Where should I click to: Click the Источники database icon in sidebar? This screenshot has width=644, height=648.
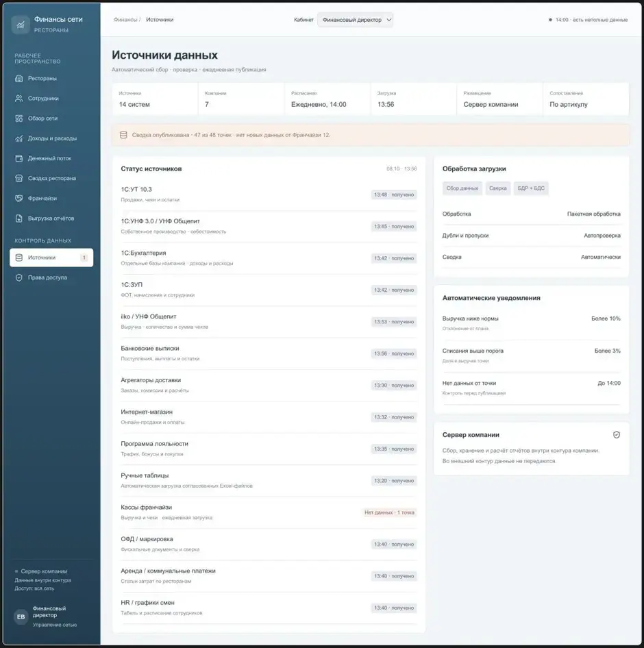(x=19, y=258)
